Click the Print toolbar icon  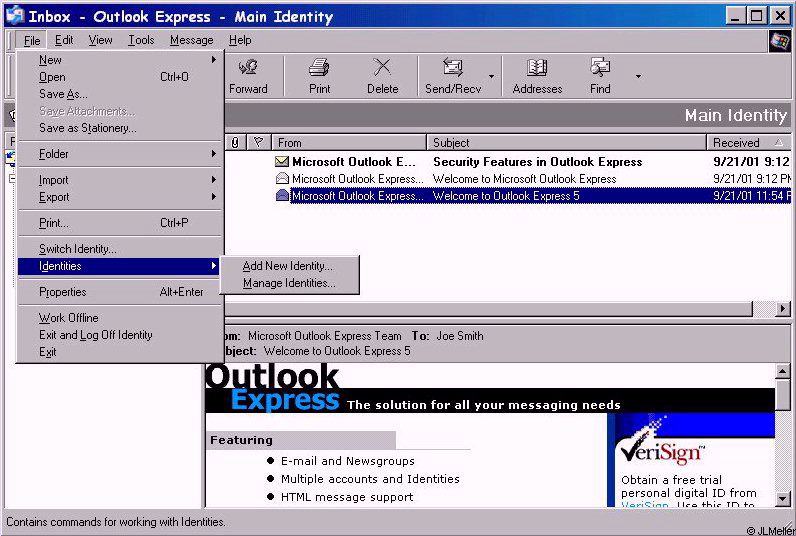pyautogui.click(x=319, y=68)
